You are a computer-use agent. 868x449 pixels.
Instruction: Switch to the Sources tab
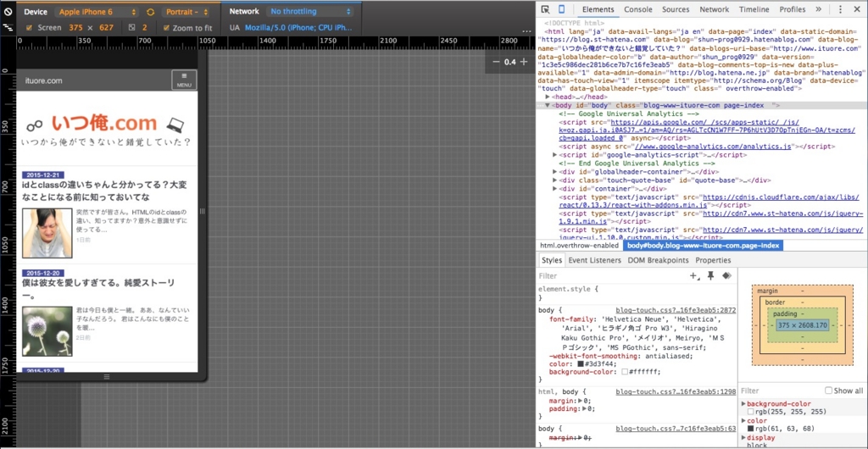click(676, 9)
